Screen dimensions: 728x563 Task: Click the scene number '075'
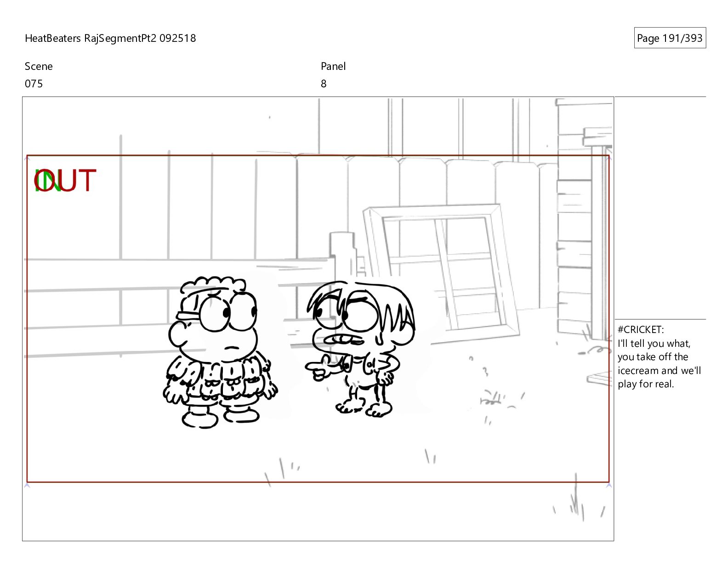pyautogui.click(x=34, y=84)
